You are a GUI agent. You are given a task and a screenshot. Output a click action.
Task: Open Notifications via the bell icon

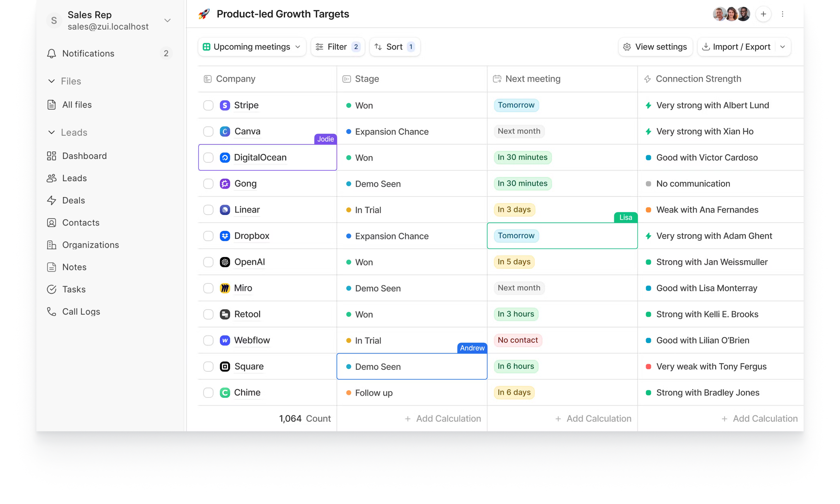51,53
